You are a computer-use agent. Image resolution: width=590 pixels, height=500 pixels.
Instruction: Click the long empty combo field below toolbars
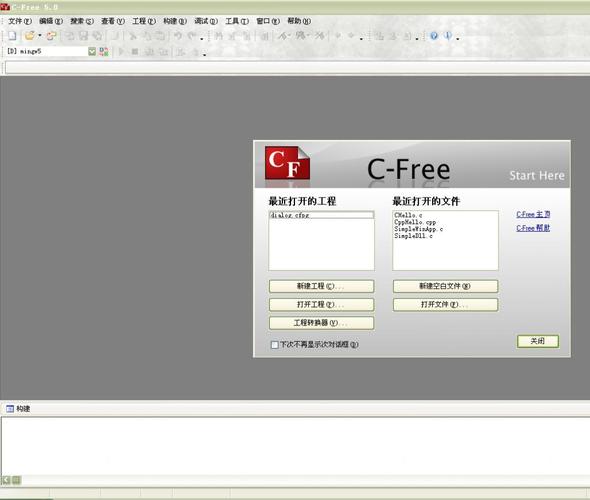click(297, 68)
